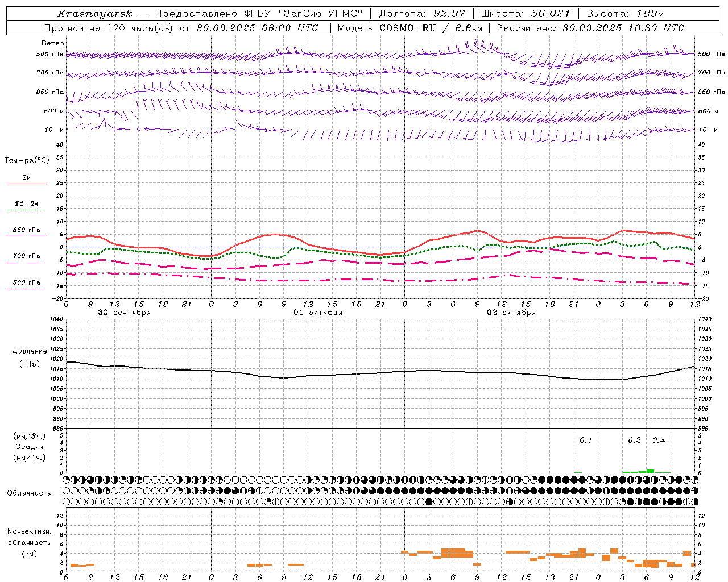Click right-side '10 м' wind level label

pyautogui.click(x=708, y=130)
